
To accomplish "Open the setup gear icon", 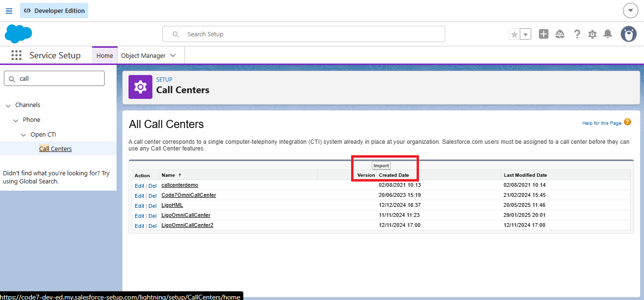I will pyautogui.click(x=592, y=34).
